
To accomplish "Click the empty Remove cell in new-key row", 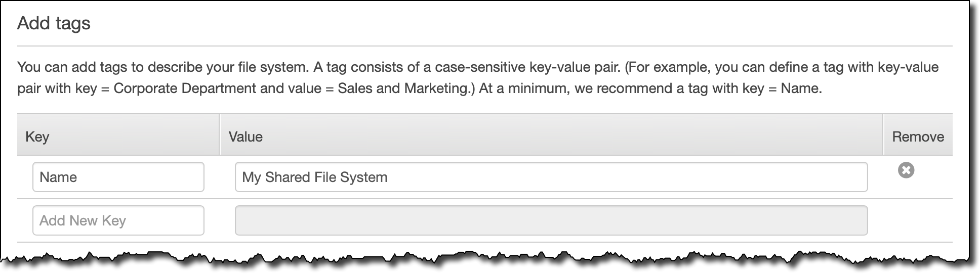I will (917, 220).
